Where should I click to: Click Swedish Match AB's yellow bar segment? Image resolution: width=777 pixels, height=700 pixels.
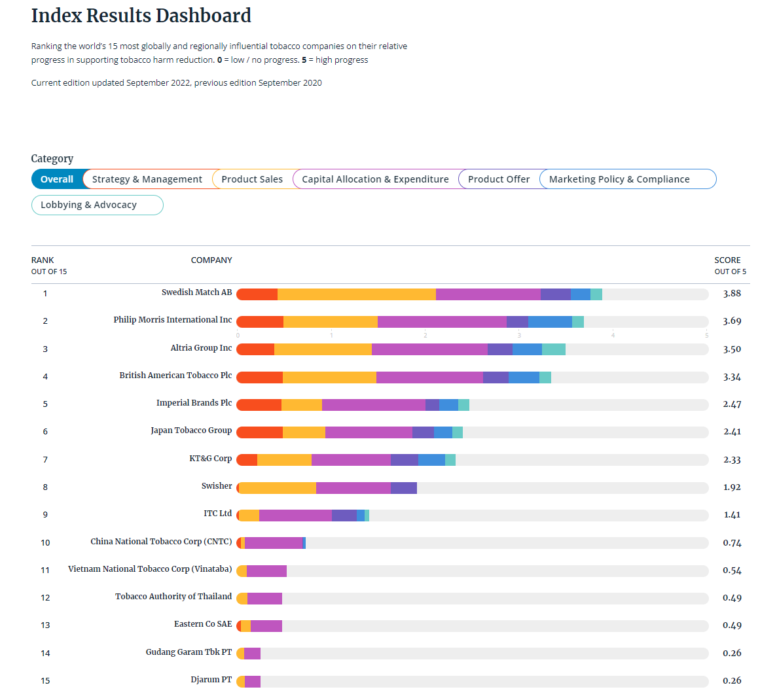pos(356,294)
